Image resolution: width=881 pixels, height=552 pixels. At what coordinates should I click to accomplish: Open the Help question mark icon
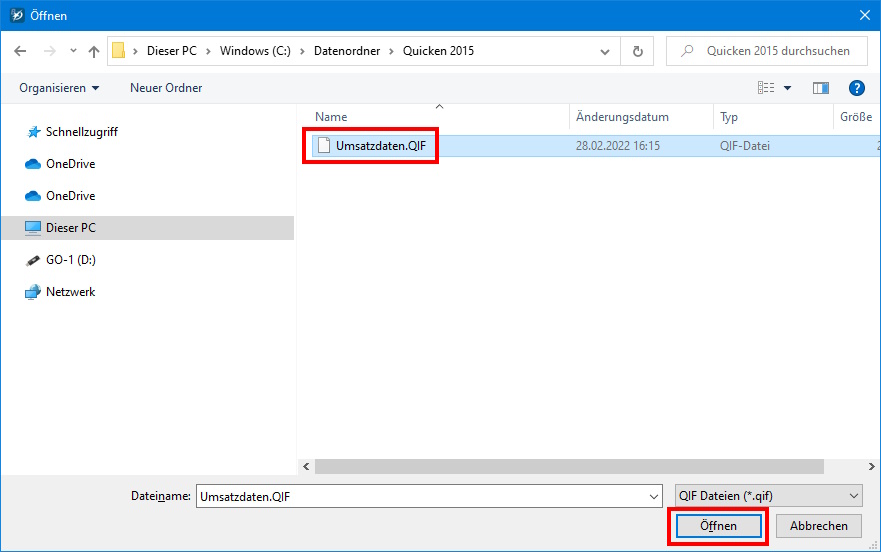coord(856,88)
